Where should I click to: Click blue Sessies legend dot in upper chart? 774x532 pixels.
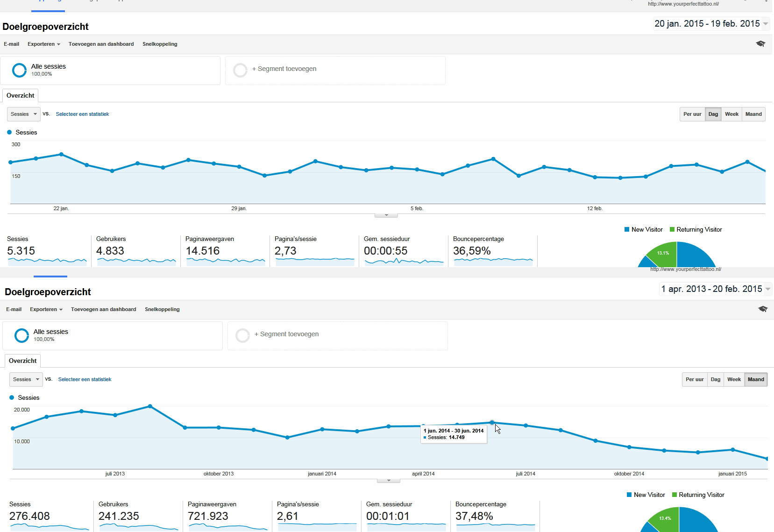(9, 132)
